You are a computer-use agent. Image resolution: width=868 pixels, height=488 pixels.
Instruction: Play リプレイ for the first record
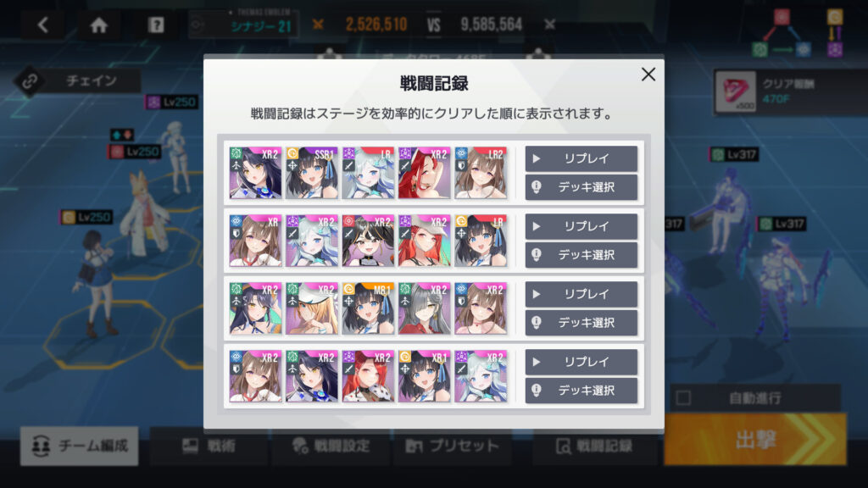[581, 158]
